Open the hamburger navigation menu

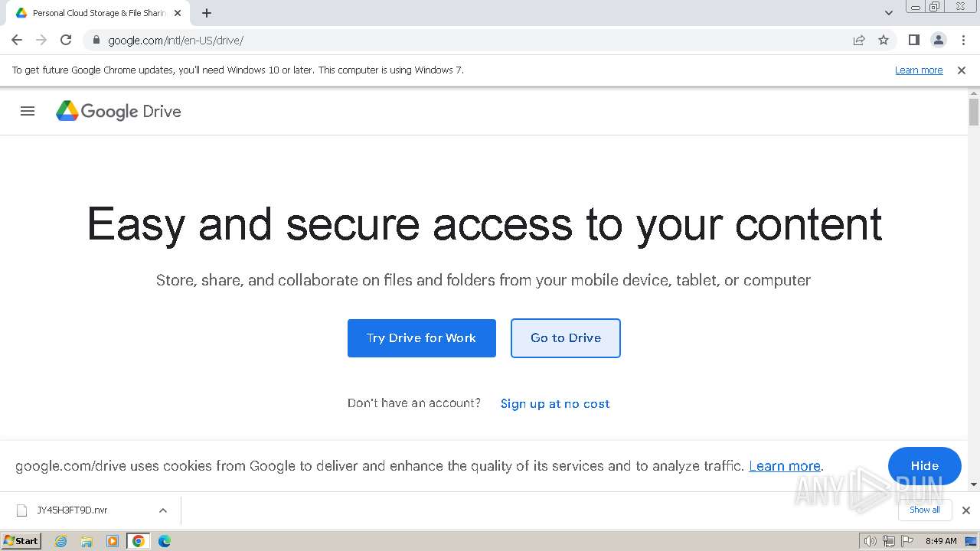[x=28, y=111]
